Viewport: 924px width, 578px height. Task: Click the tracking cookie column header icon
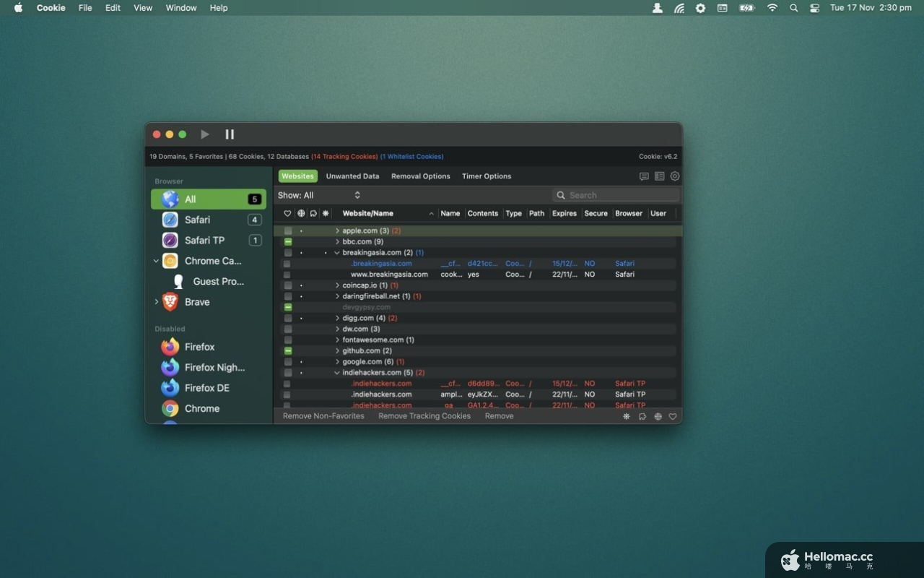313,214
